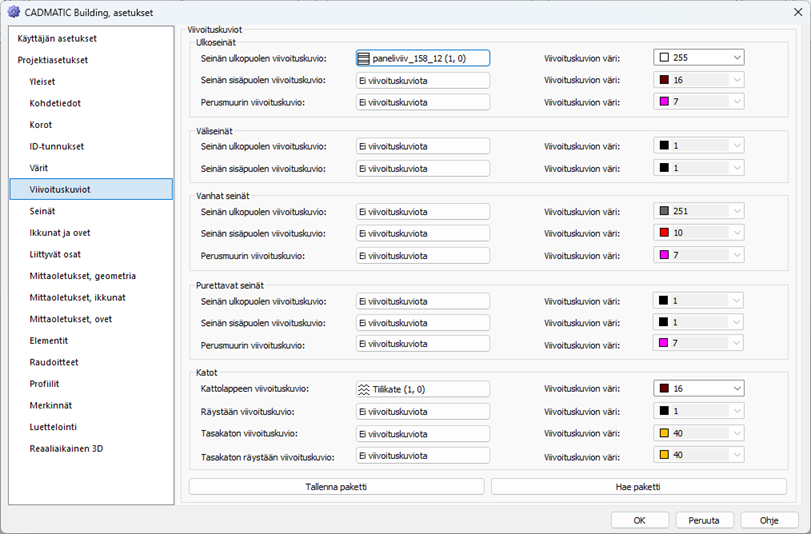Click the paneliviiv hatch pattern icon
The width and height of the screenshot is (811, 534).
(x=364, y=59)
